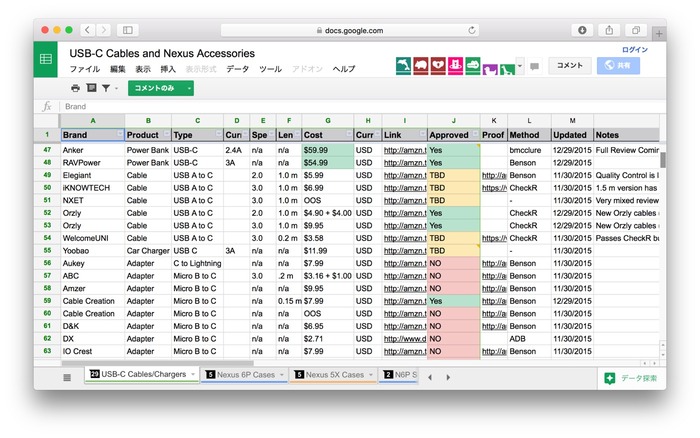Click the document title USB-C Cables and Nexus Accessories
Screen dimensions: 700x438
tap(162, 53)
